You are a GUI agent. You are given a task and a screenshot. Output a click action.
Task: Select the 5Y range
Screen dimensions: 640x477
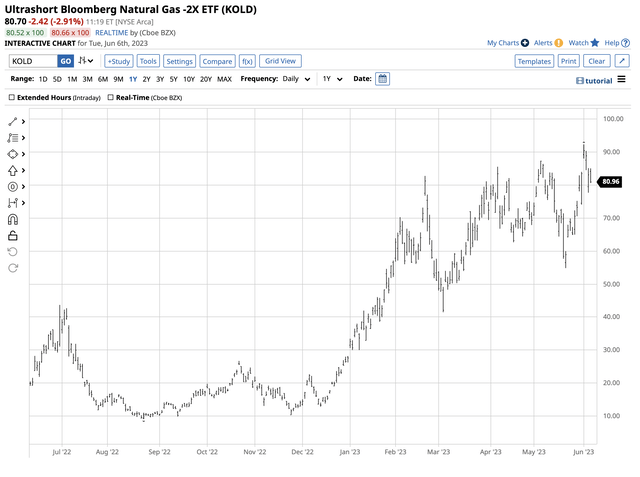pos(173,79)
